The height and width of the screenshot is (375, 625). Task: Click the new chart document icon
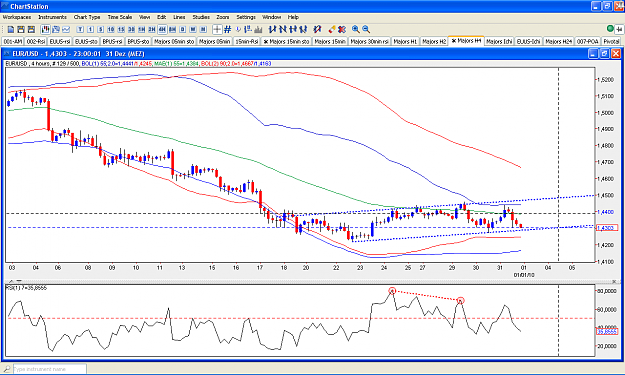[11, 29]
